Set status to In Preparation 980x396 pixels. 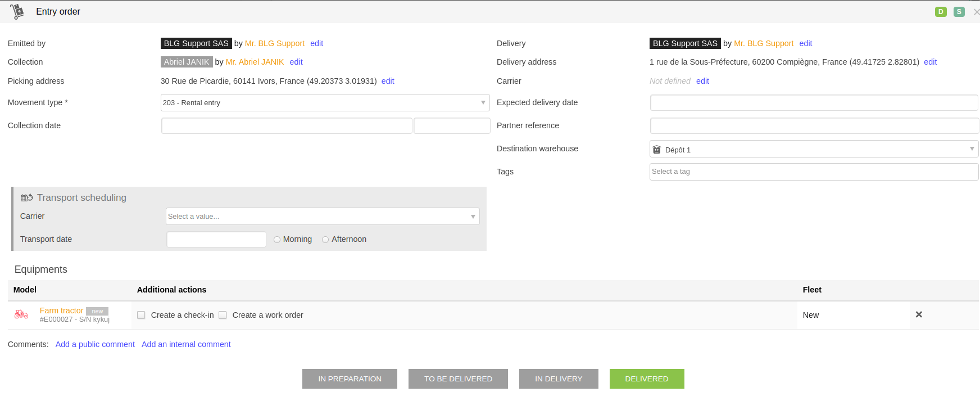350,379
